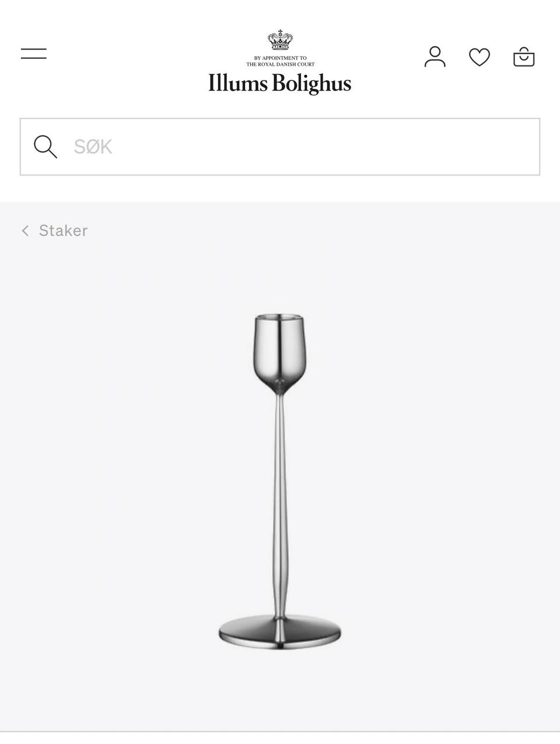The height and width of the screenshot is (744, 560).
Task: Select the Staker breadcrumb label
Action: (63, 231)
